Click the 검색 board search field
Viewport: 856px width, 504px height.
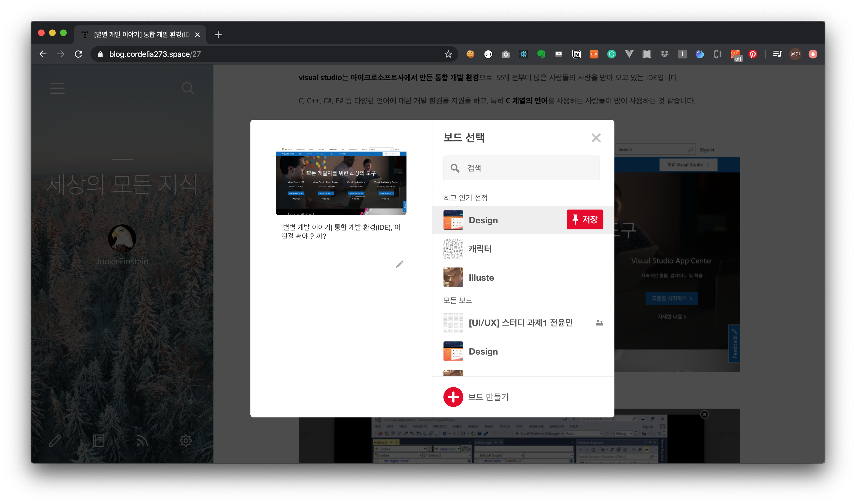tap(530, 168)
